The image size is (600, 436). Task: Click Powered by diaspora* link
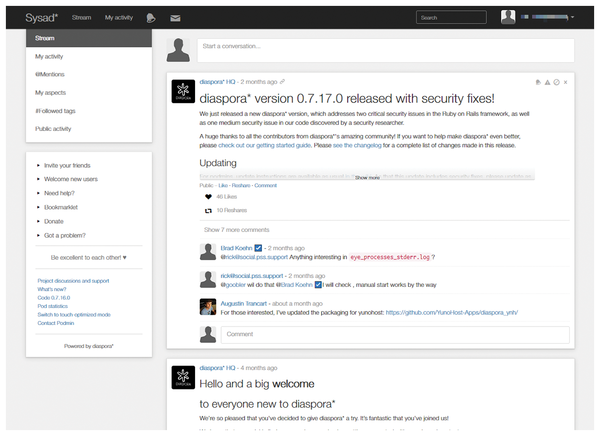point(89,346)
